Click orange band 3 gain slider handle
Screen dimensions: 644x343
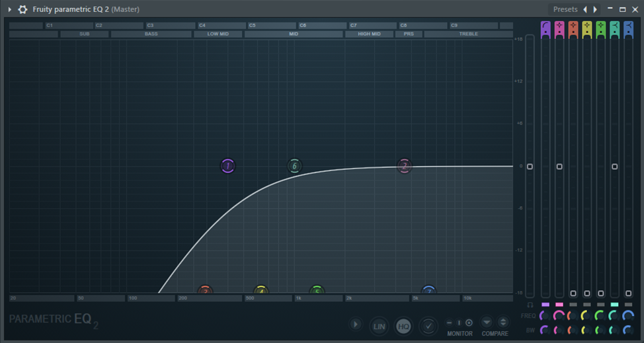[x=573, y=293]
